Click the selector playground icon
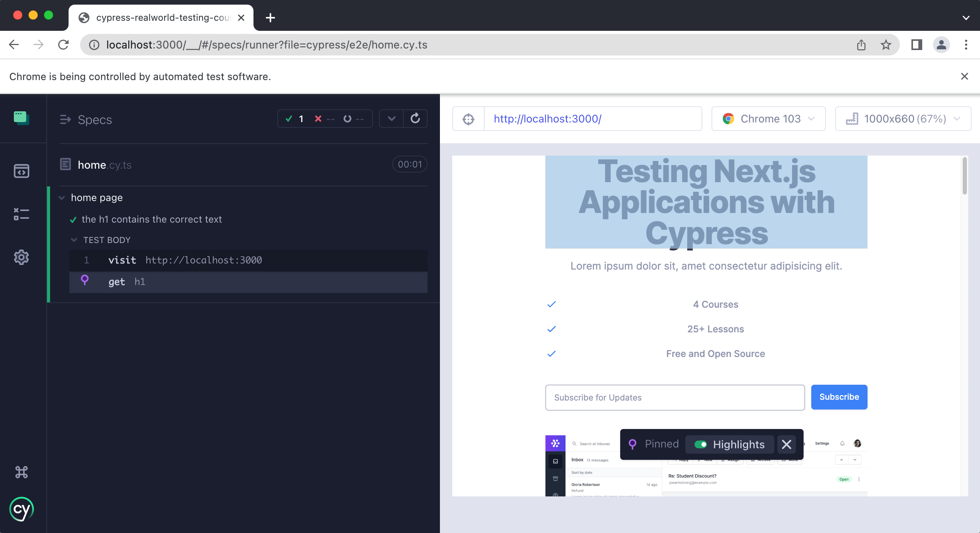The height and width of the screenshot is (533, 980). [x=469, y=119]
